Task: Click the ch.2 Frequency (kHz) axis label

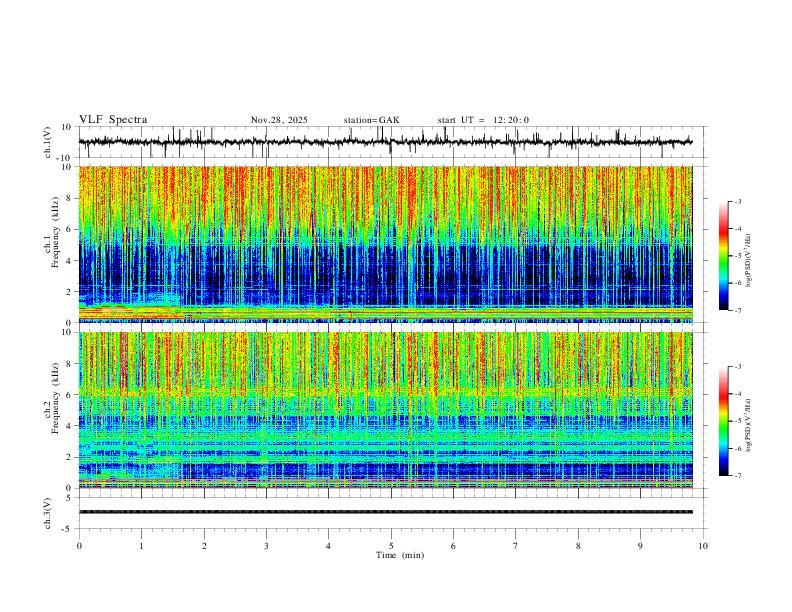Action: [x=52, y=398]
